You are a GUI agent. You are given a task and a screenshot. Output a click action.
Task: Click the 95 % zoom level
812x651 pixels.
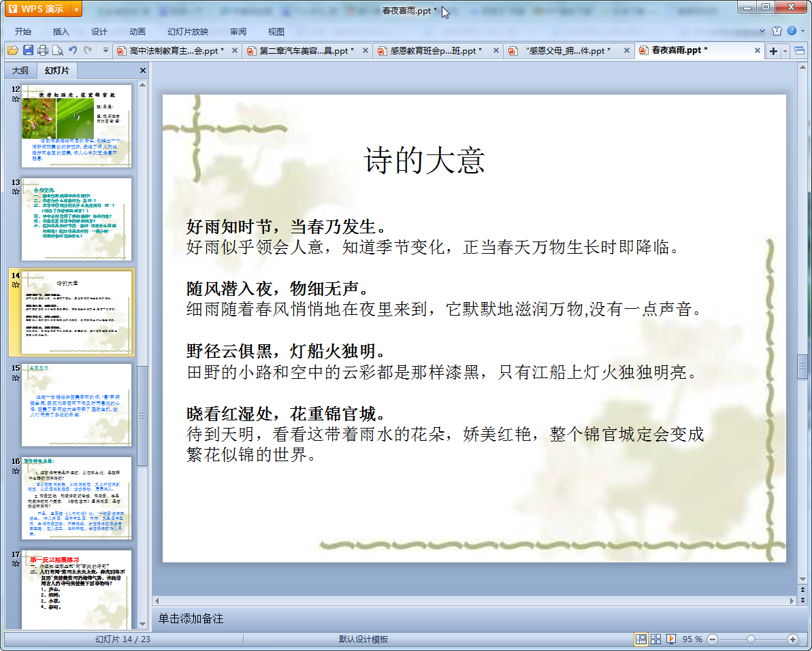[x=692, y=639]
